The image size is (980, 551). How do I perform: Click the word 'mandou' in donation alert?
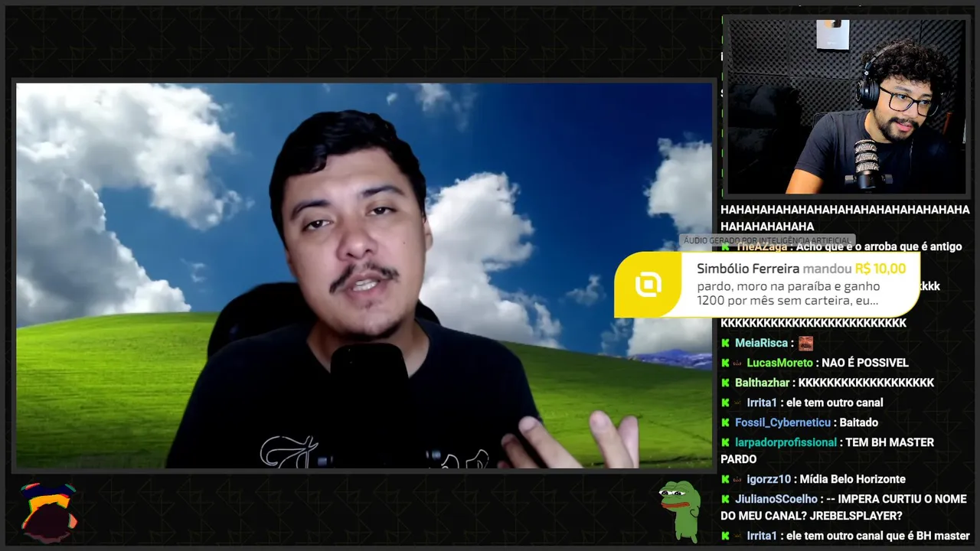click(x=827, y=269)
